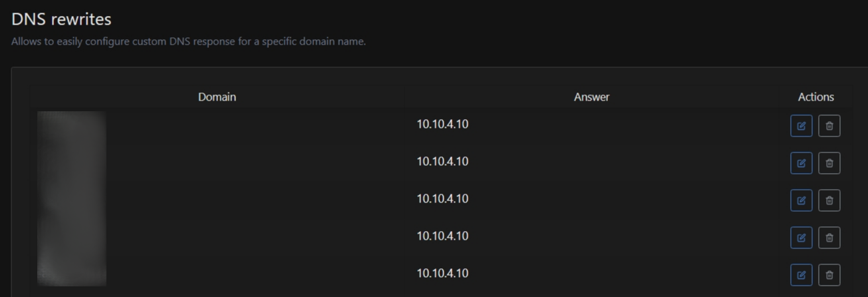Delete the fourth DNS rewrite entry
This screenshot has height=297, width=868.
829,238
